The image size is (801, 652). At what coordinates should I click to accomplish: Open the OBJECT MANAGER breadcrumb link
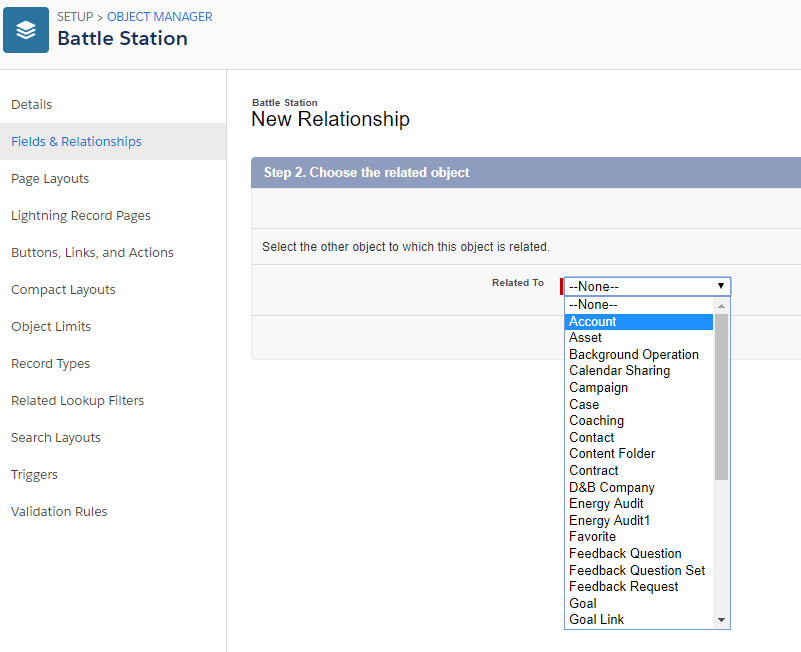[x=159, y=17]
